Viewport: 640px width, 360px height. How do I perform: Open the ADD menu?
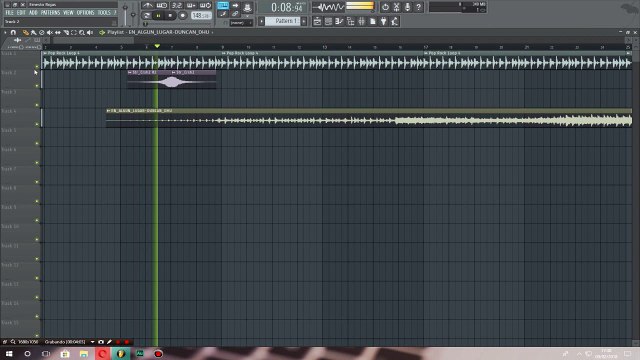point(33,13)
